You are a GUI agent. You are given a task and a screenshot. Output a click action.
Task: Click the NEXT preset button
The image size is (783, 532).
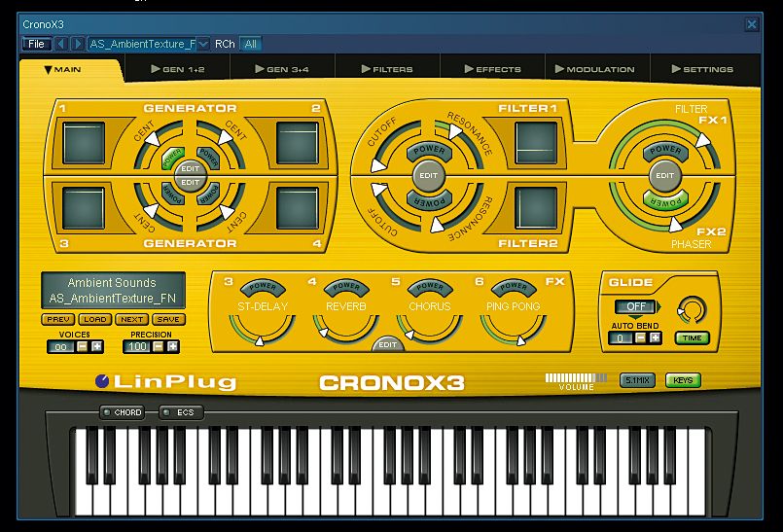(132, 319)
